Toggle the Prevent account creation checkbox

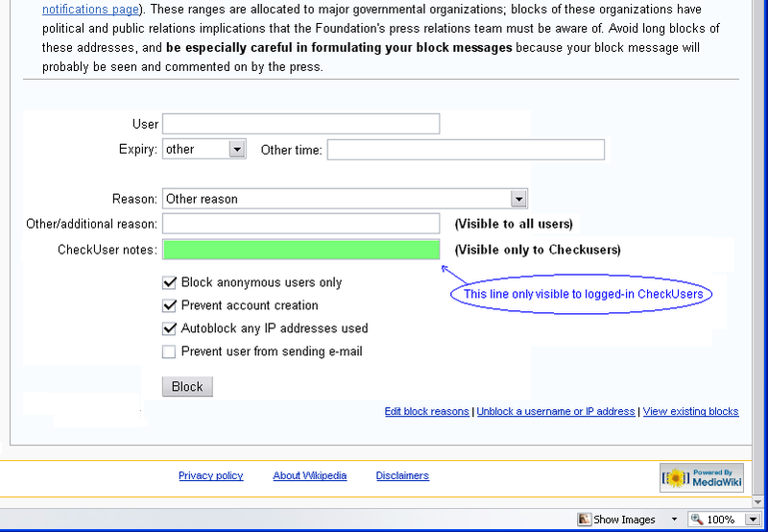click(x=170, y=305)
